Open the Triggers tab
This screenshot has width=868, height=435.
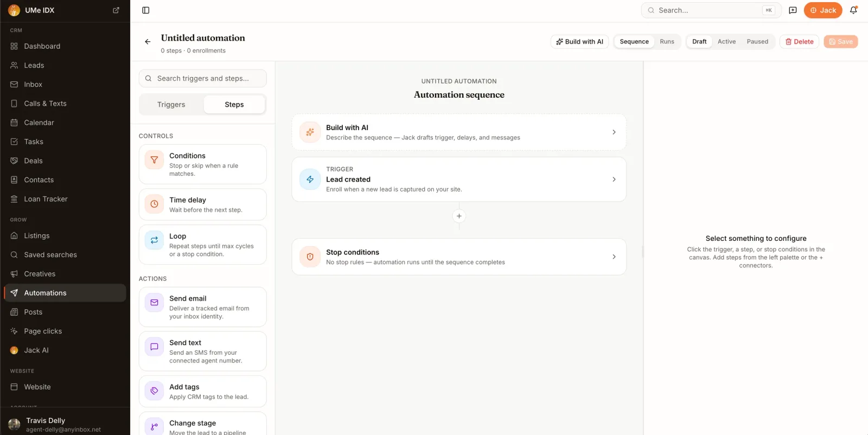(x=171, y=105)
